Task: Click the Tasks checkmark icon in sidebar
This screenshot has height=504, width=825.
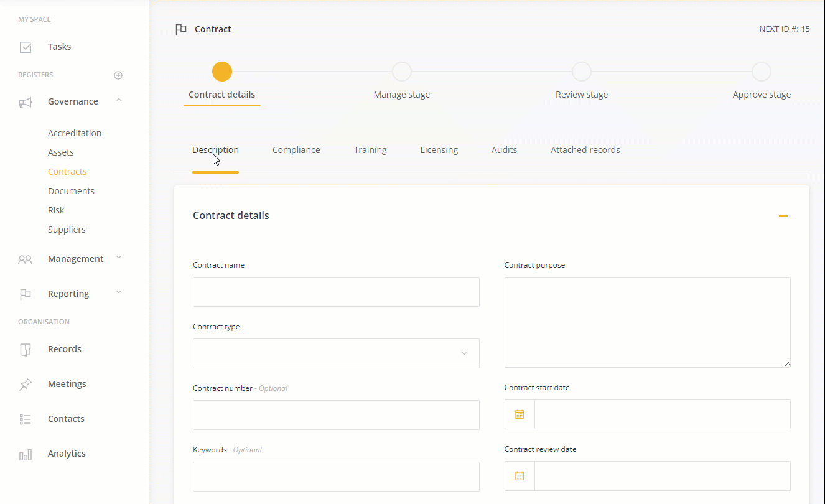Action: [26, 47]
